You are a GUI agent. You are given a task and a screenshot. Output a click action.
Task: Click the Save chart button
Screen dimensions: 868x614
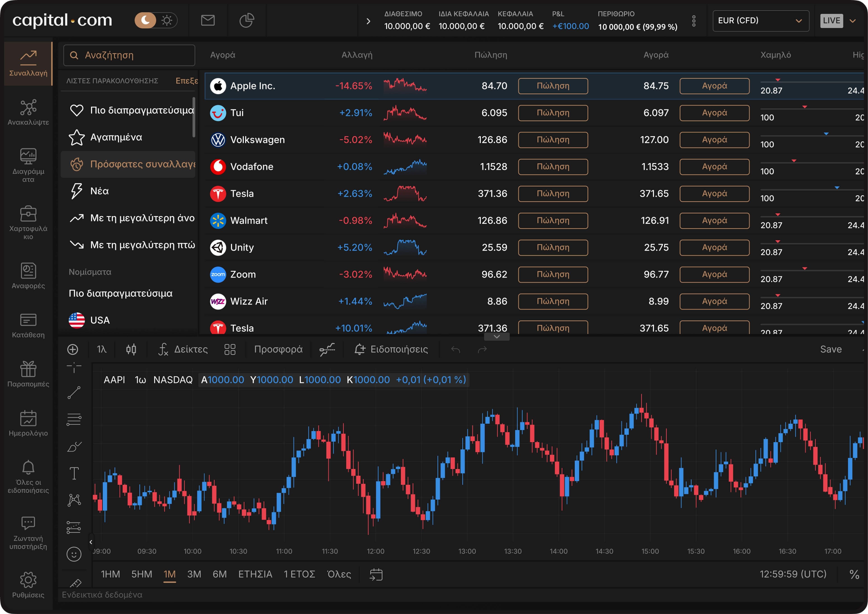tap(831, 349)
